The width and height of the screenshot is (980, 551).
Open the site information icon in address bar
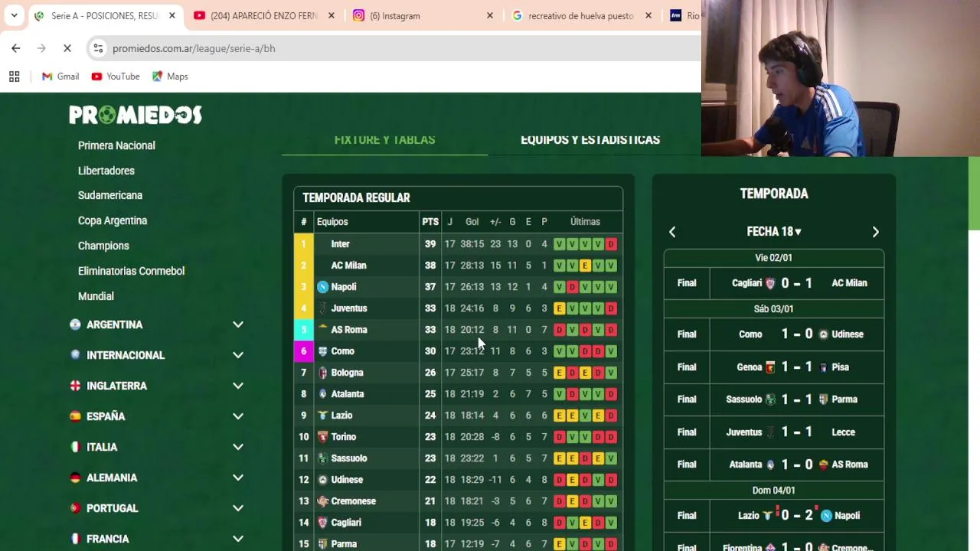(98, 48)
